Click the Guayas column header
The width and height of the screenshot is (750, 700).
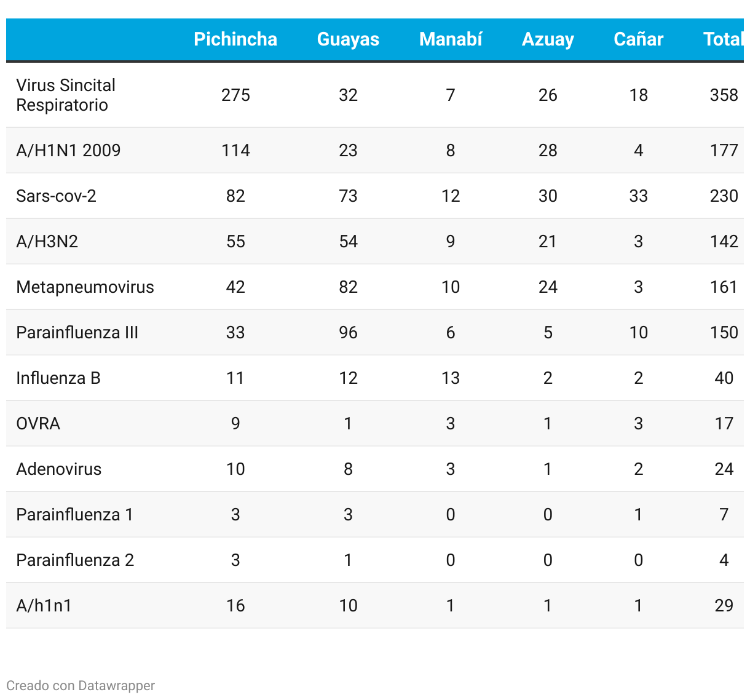pos(348,39)
